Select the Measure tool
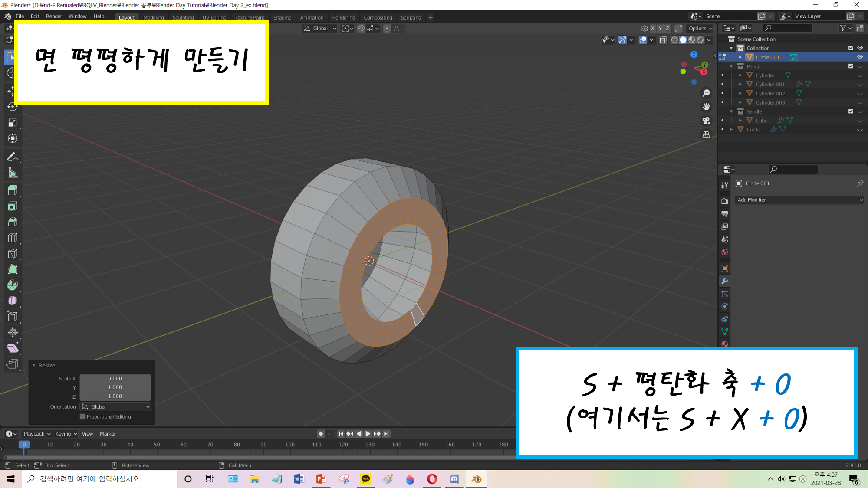The height and width of the screenshot is (488, 868). point(12,173)
